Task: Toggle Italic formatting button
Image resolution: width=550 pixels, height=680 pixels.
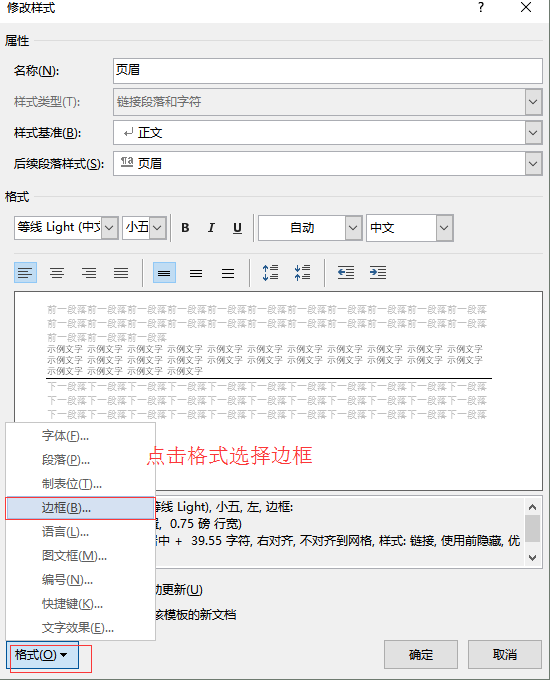Action: tap(211, 228)
